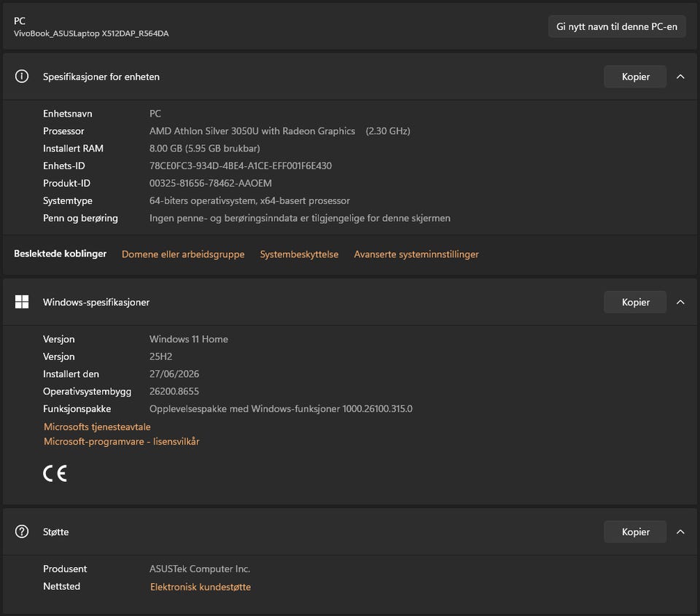
Task: Collapse the Spesifikasjoner for enheten section chevron
Action: (x=680, y=77)
